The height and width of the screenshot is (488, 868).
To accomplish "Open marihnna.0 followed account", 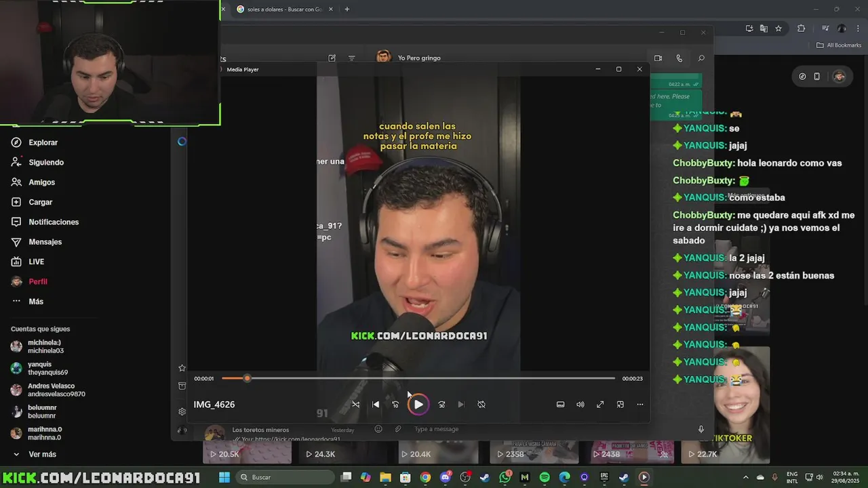I will click(x=45, y=433).
